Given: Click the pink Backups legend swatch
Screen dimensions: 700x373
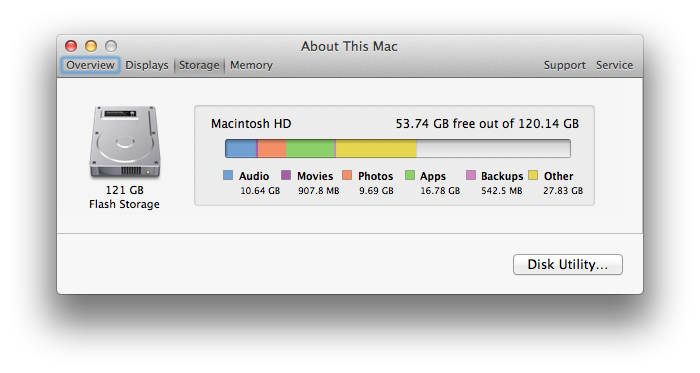Looking at the screenshot, I should pos(471,175).
